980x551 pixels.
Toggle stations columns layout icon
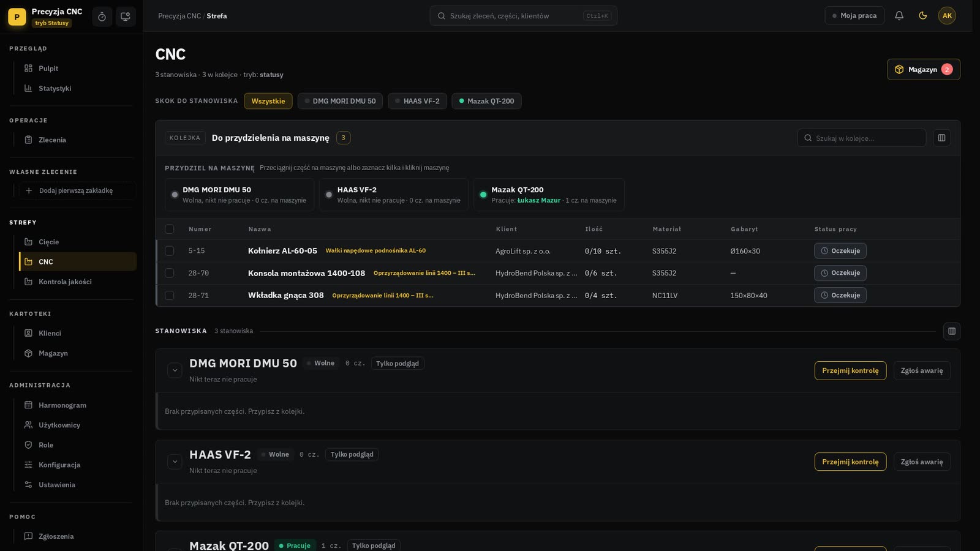(x=952, y=331)
